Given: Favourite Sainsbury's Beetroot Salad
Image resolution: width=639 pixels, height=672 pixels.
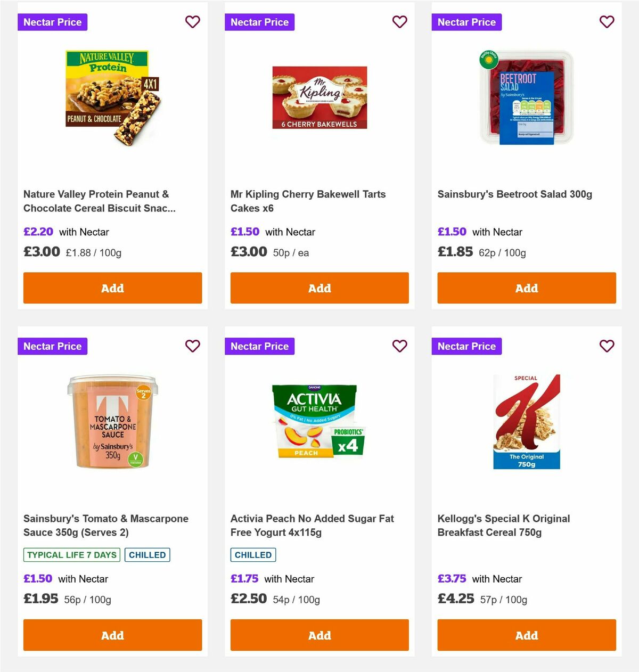Looking at the screenshot, I should click(607, 22).
